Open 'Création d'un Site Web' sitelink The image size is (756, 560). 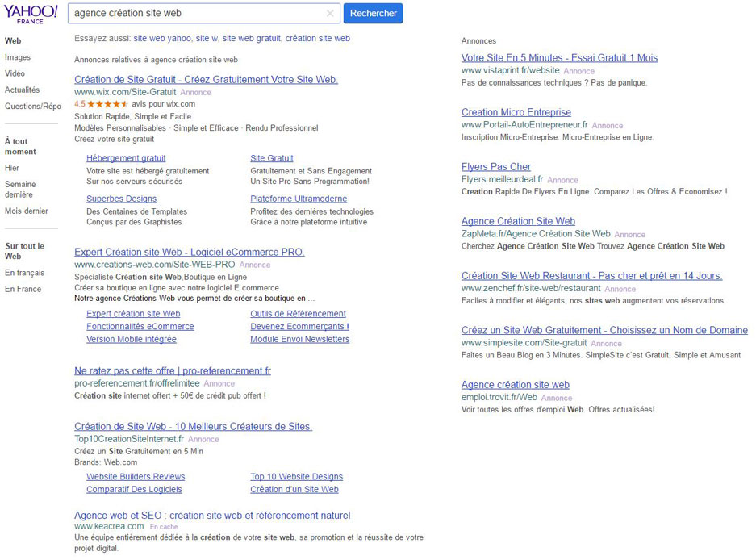click(294, 490)
